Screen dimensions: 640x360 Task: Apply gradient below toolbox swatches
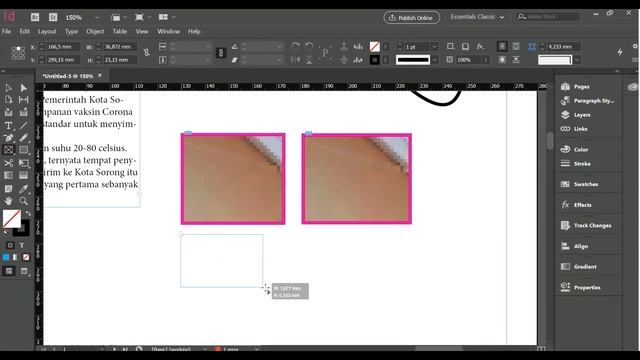(x=16, y=257)
